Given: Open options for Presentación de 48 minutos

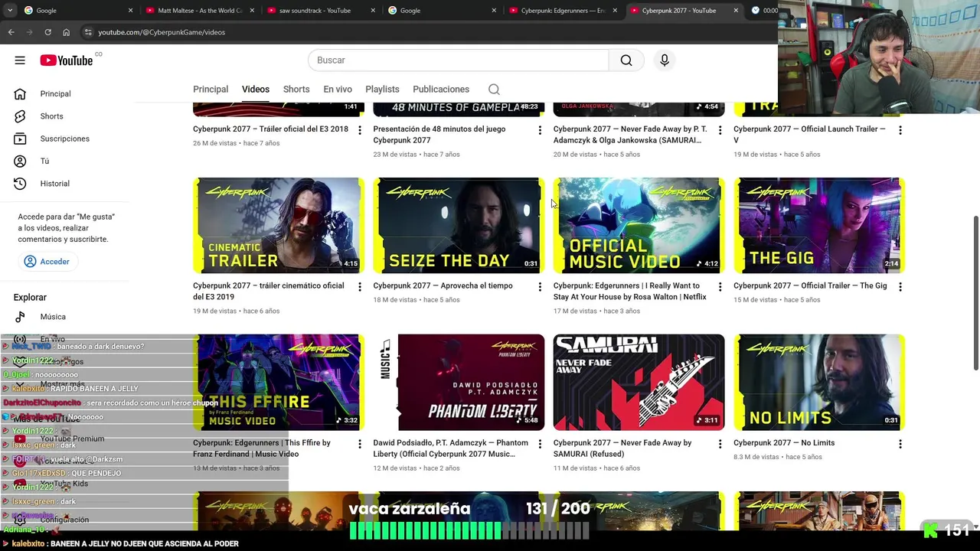Looking at the screenshot, I should pyautogui.click(x=540, y=131).
